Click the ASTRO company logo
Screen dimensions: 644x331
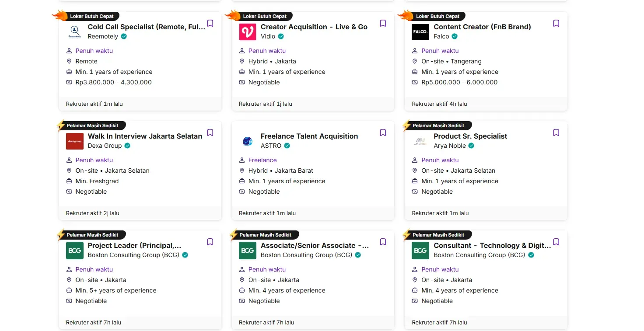248,141
